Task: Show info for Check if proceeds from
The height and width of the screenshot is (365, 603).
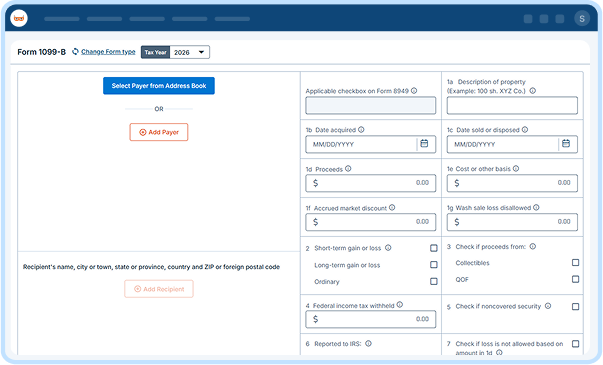Action: pos(533,246)
